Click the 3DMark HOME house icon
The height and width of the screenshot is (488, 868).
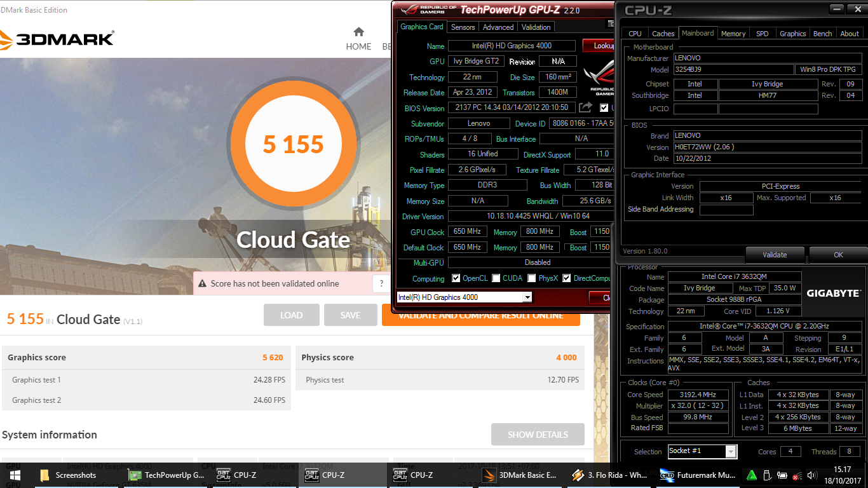click(x=358, y=32)
